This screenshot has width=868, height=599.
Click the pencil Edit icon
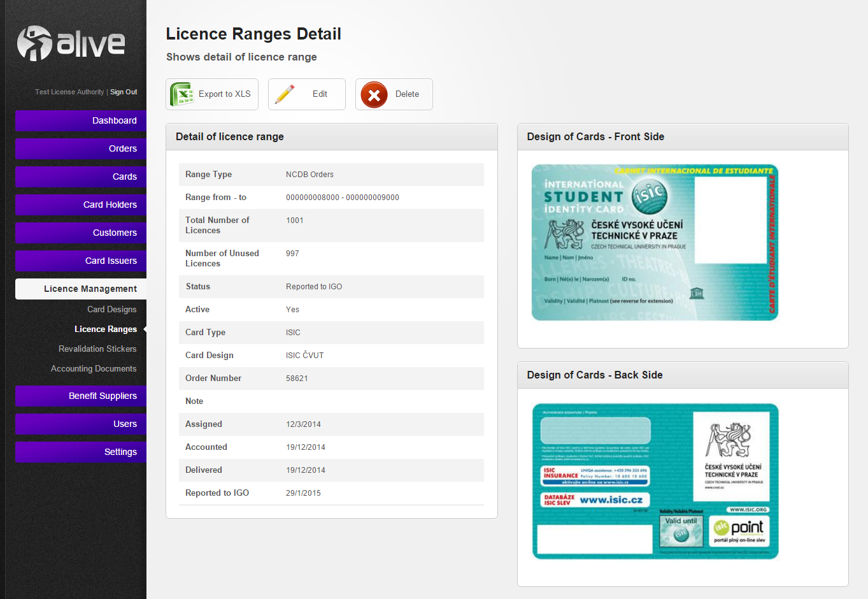(285, 94)
